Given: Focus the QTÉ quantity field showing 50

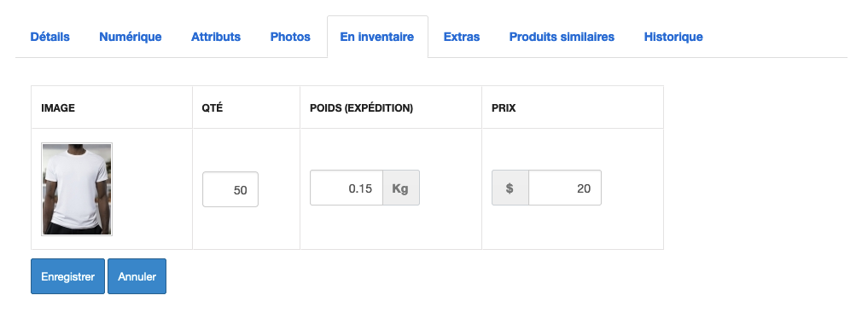Looking at the screenshot, I should pos(230,189).
